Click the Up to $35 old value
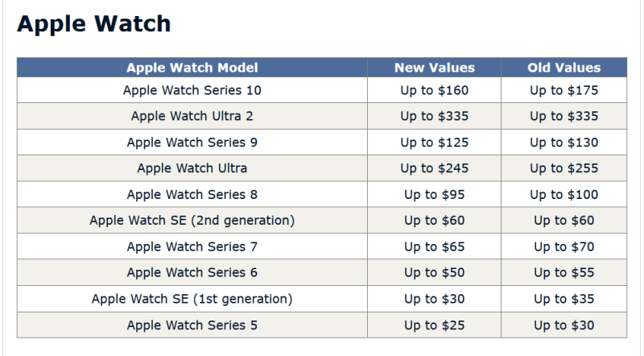 click(x=563, y=299)
